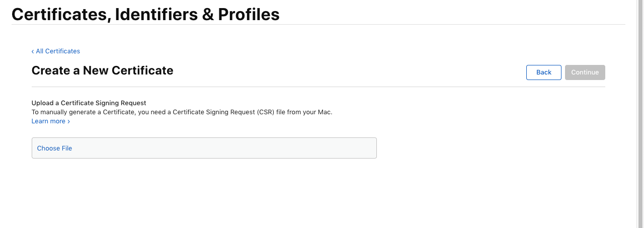The image size is (644, 228).
Task: Click the Back button
Action: click(544, 72)
